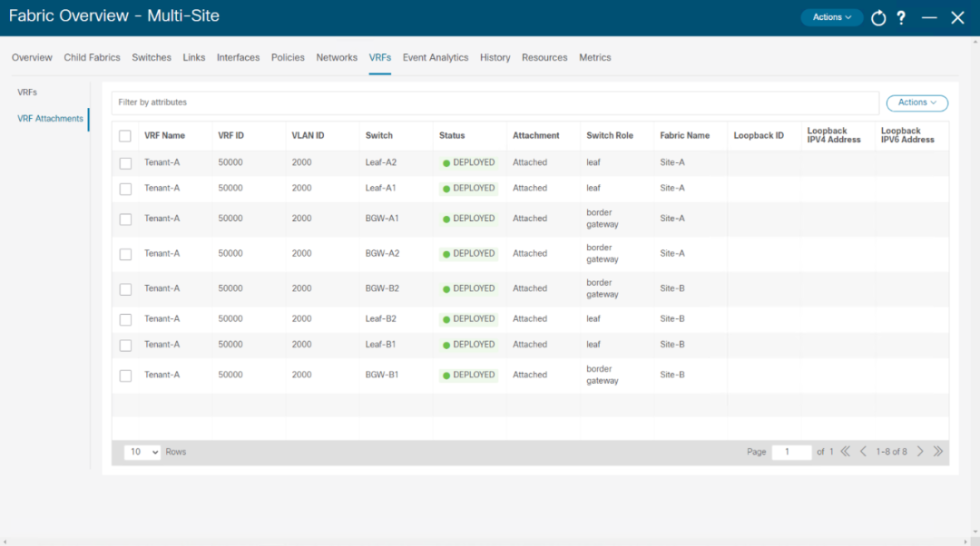The width and height of the screenshot is (980, 546).
Task: Click the Leaf-B1 switch cell
Action: pos(380,345)
